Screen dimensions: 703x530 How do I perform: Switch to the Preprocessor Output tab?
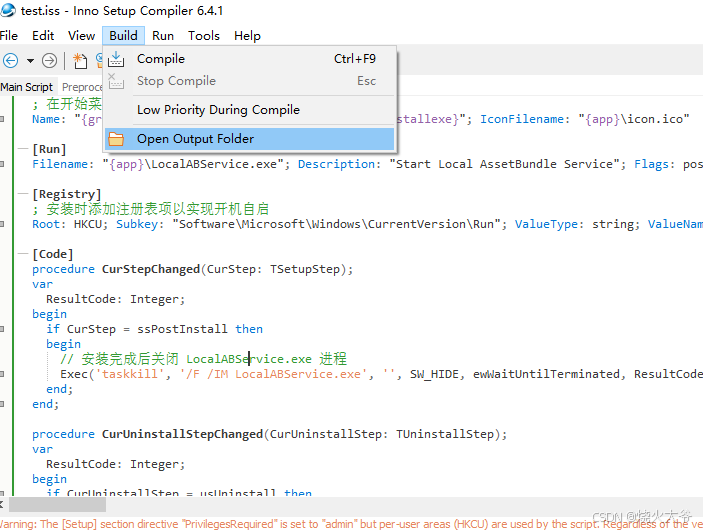point(82,87)
